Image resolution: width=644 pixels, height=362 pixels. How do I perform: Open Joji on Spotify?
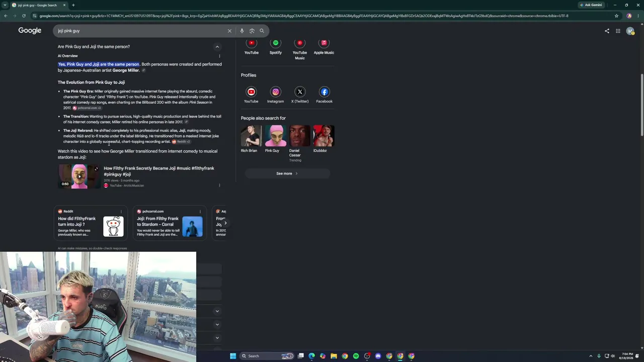tap(275, 47)
